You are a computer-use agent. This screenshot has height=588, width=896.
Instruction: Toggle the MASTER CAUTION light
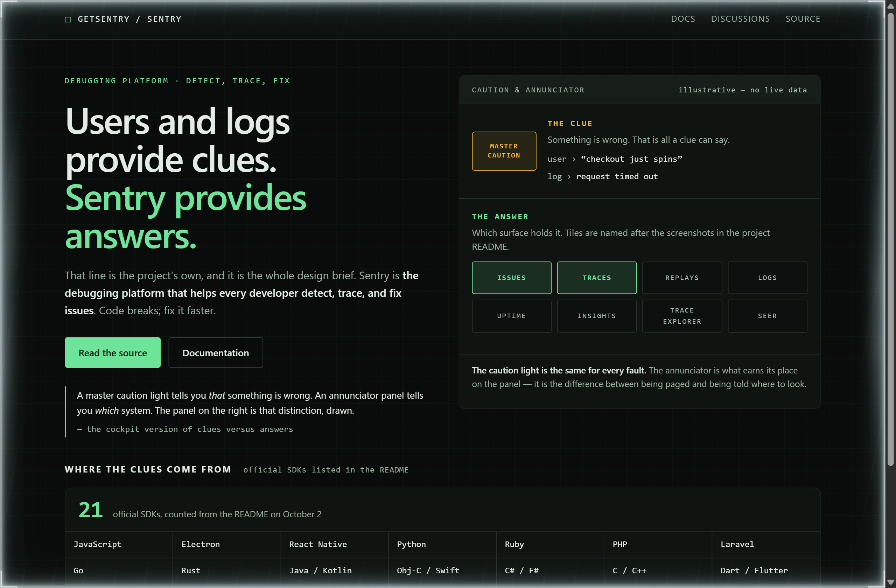coord(504,151)
